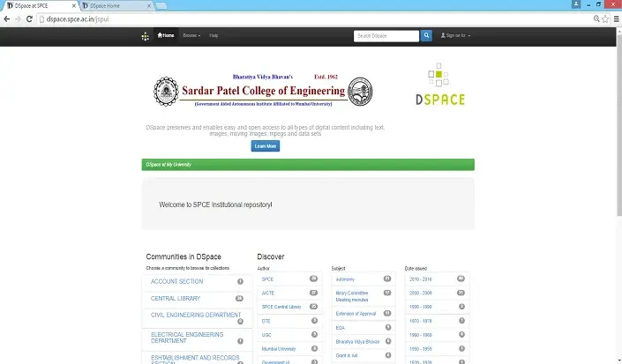The height and width of the screenshot is (364, 622).
Task: Click the DSpace logo icon in navbar
Action: [146, 36]
